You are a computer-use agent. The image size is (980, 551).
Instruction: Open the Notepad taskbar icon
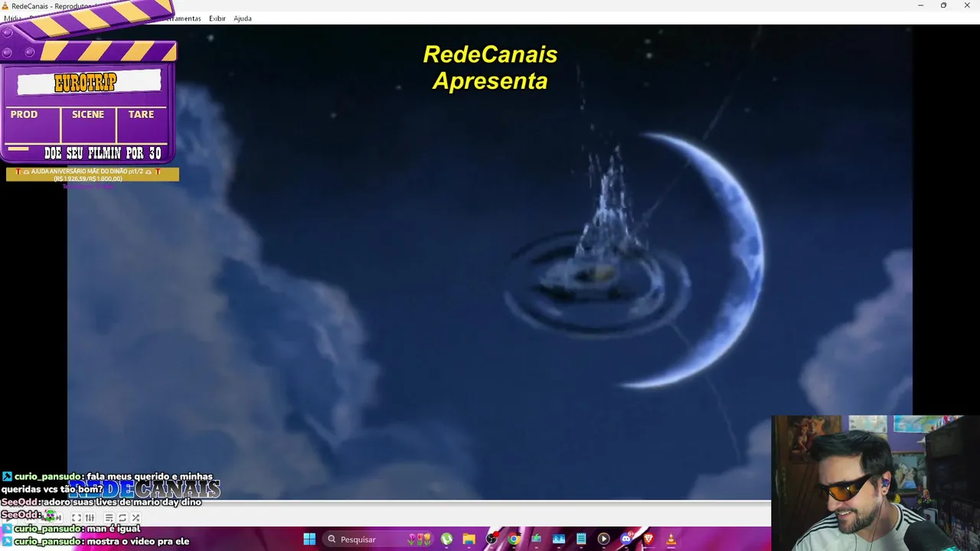click(581, 540)
